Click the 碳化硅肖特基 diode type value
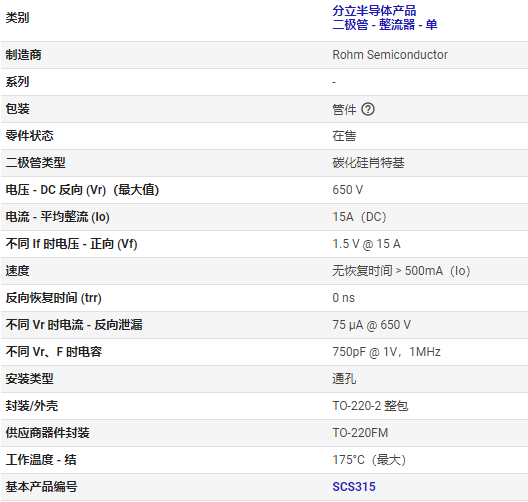This screenshot has height=502, width=528. pos(368,163)
